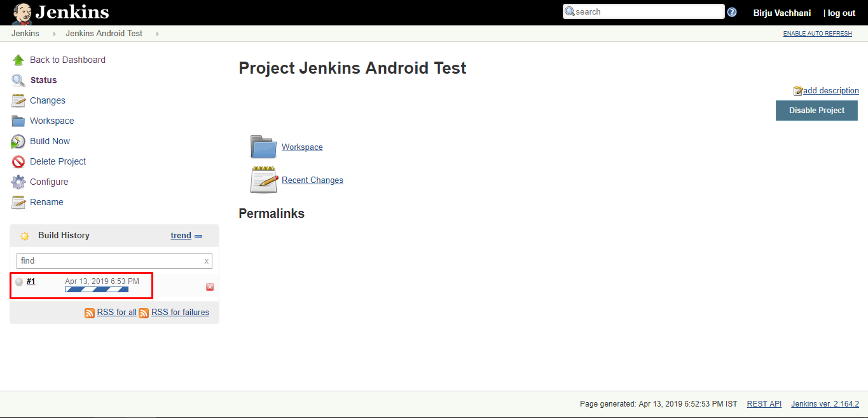Disable the Jenkins Android Test project
868x418 pixels.
pyautogui.click(x=816, y=110)
